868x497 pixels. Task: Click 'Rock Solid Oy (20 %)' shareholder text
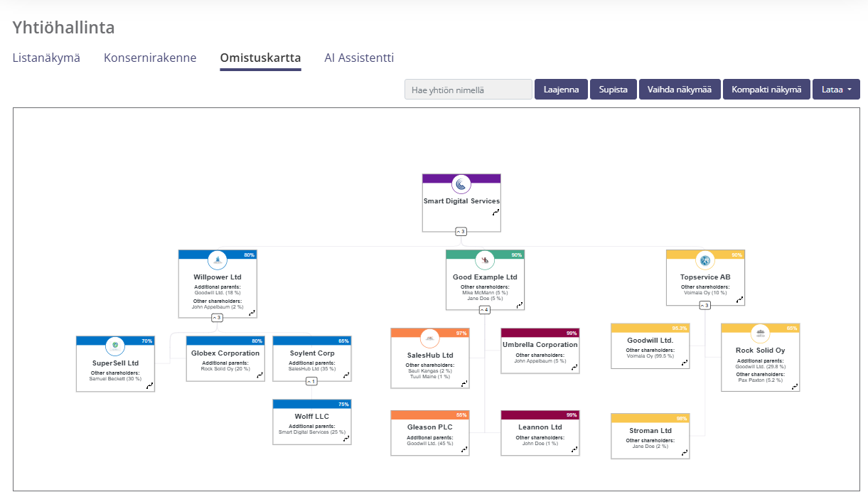point(225,368)
